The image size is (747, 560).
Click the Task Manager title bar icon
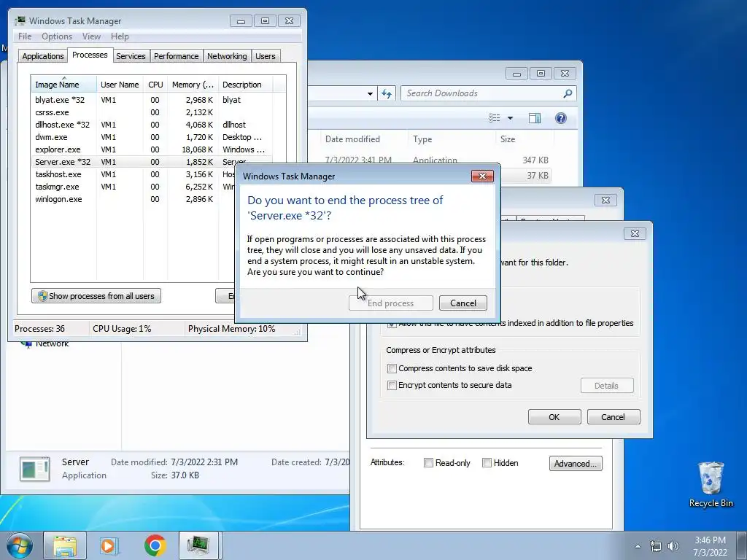pos(20,20)
